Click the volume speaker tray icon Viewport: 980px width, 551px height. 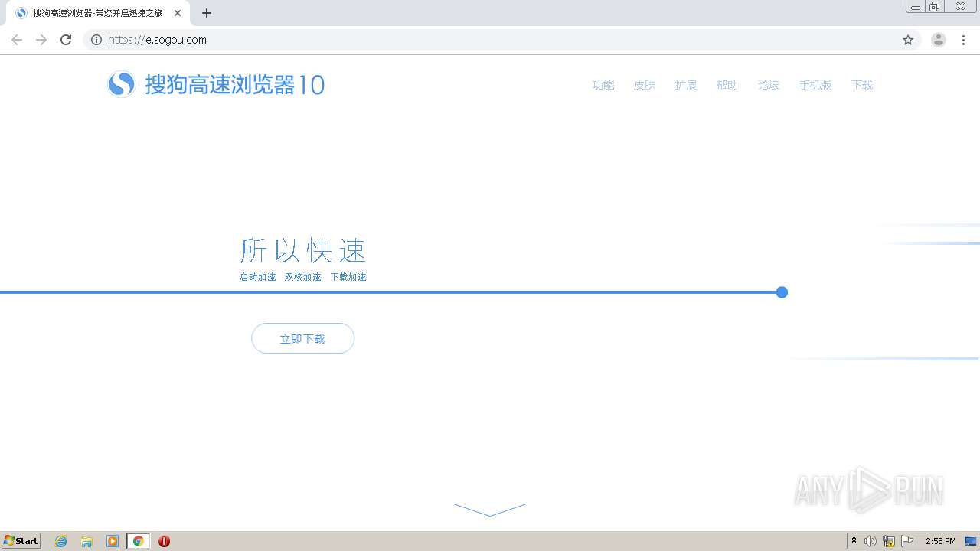871,541
